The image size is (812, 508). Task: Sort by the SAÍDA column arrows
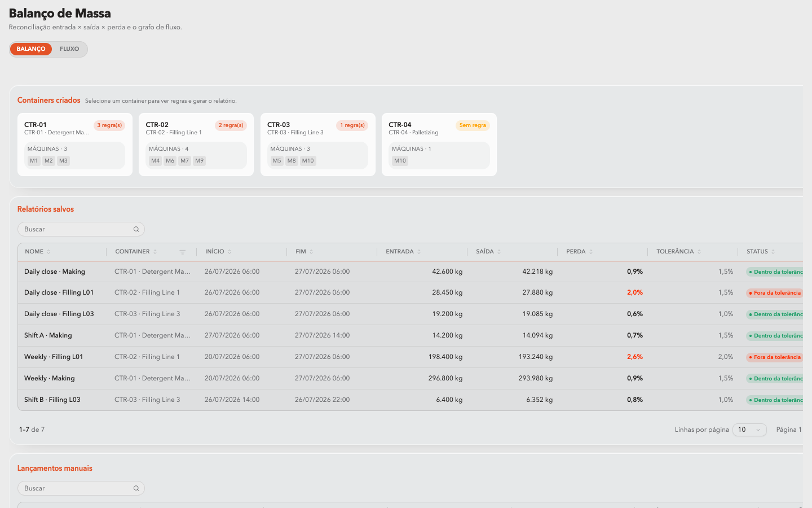499,252
